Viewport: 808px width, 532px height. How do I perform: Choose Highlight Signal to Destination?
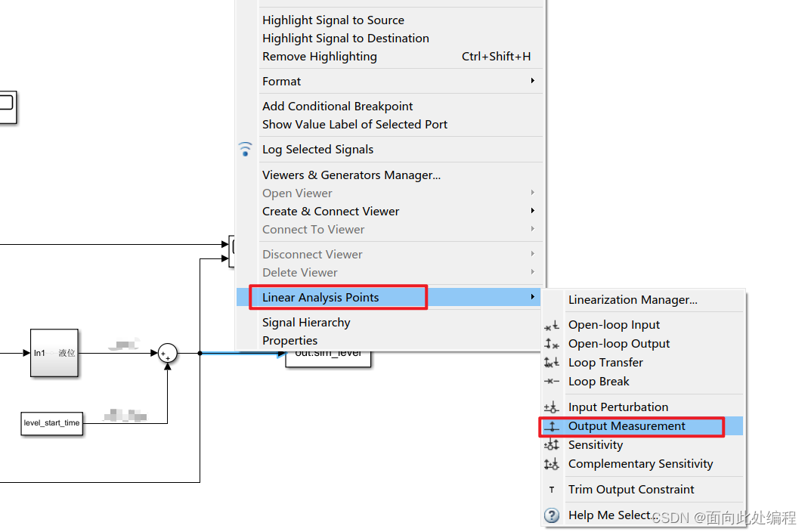345,38
